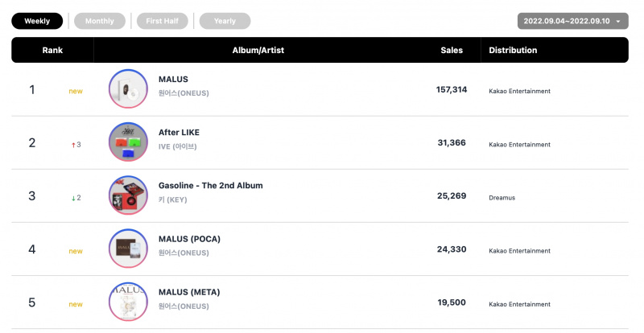This screenshot has width=644, height=333.
Task: Open the After LIKE album title link
Action: click(179, 132)
